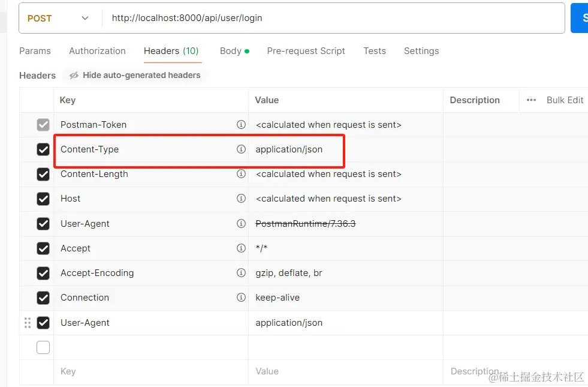
Task: Switch to the Body tab
Action: 231,51
